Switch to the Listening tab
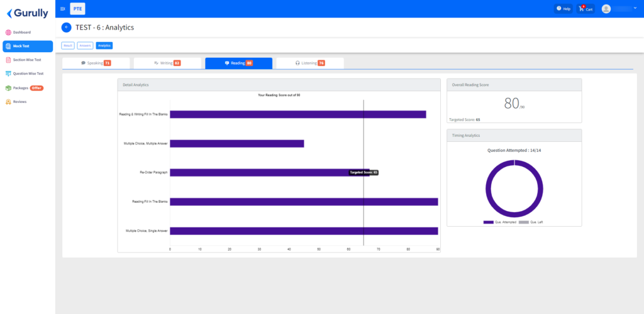The image size is (644, 314). [x=310, y=63]
